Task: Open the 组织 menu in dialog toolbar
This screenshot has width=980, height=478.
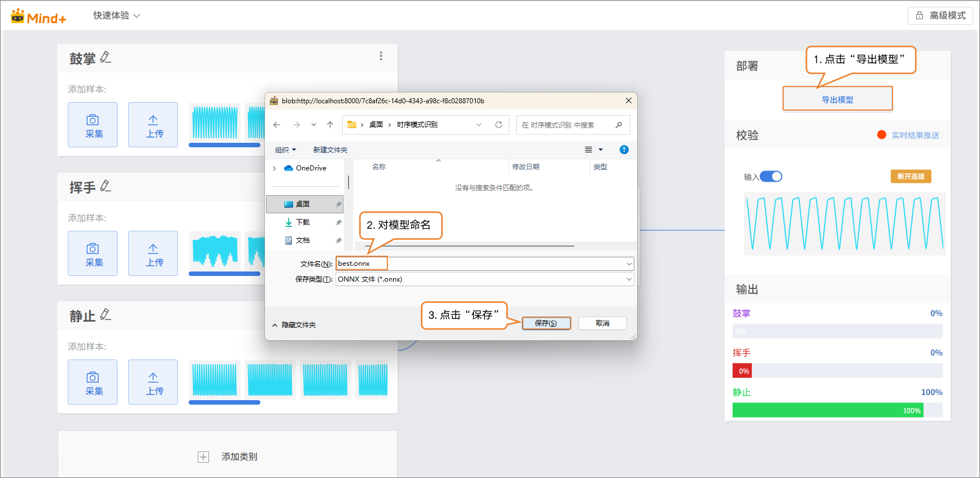Action: [285, 150]
